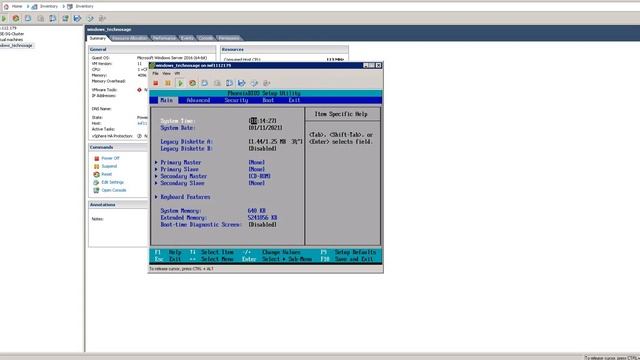Viewport: 640px width, 360px height.
Task: Click green Power On icon in console toolbar
Action: 180,83
